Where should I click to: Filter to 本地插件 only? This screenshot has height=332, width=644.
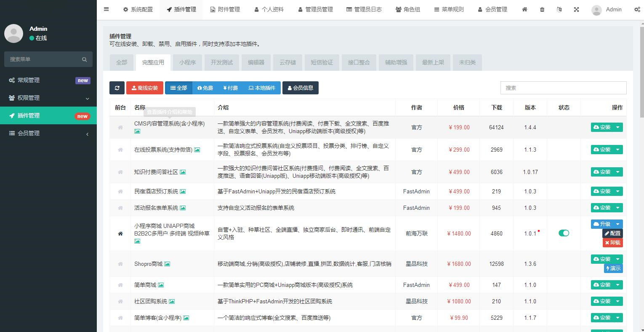click(262, 88)
